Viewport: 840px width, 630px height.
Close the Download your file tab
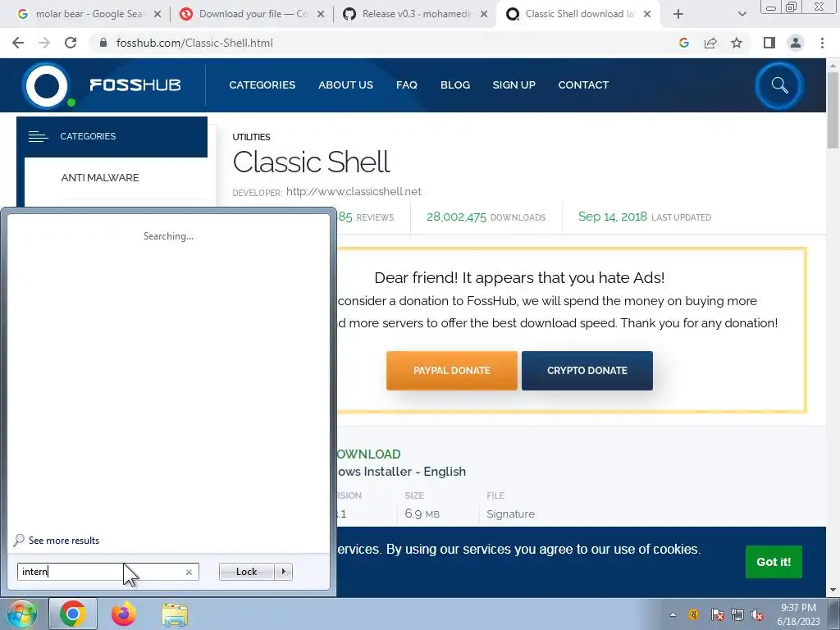(321, 15)
